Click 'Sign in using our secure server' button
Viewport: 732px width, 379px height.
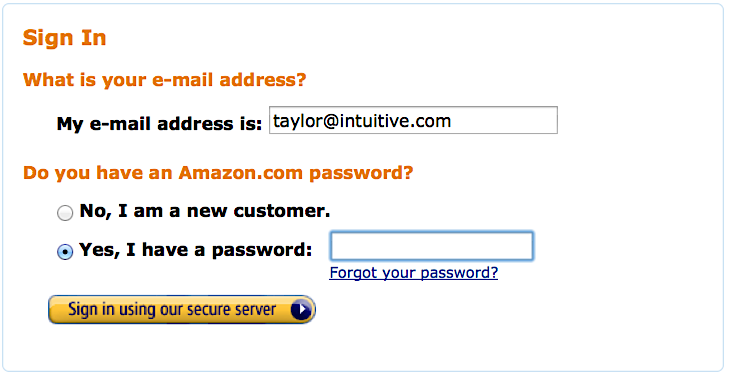click(x=182, y=309)
